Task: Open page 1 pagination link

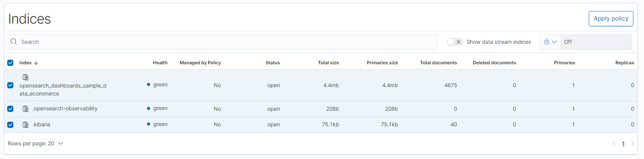Action: pyautogui.click(x=623, y=143)
